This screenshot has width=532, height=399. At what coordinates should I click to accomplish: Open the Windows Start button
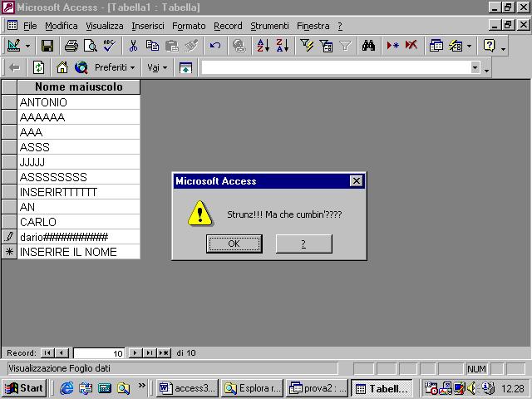pos(24,388)
